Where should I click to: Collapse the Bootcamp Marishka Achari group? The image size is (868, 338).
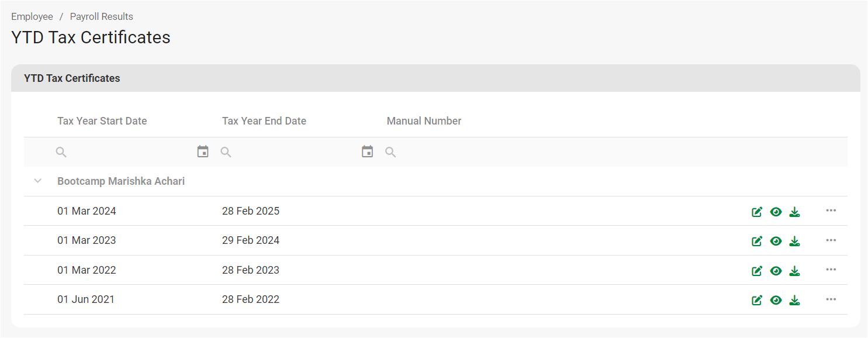(x=38, y=181)
